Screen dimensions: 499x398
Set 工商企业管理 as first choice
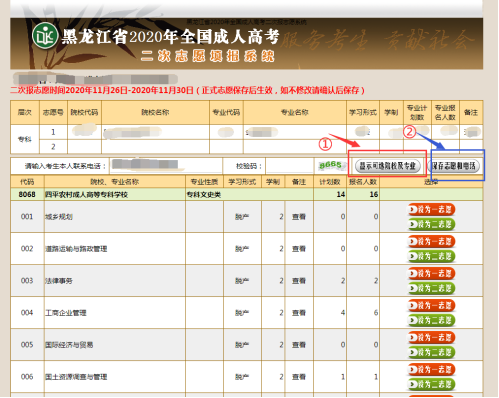(431, 305)
